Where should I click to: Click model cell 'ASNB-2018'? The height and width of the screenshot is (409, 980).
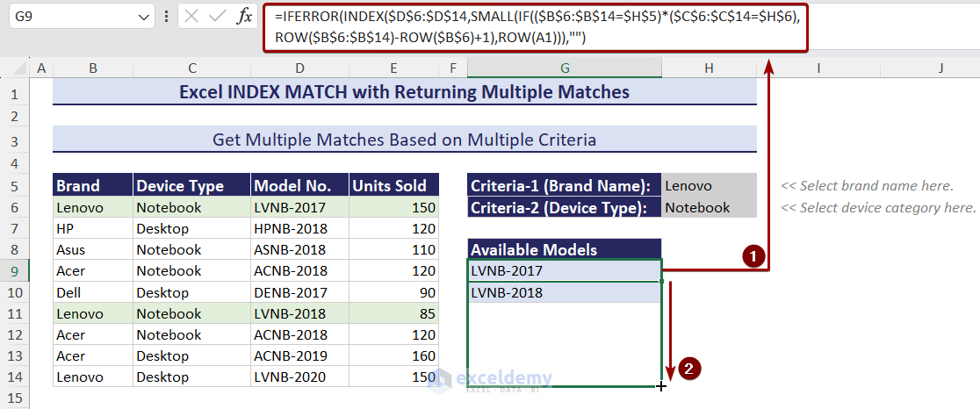[x=300, y=250]
